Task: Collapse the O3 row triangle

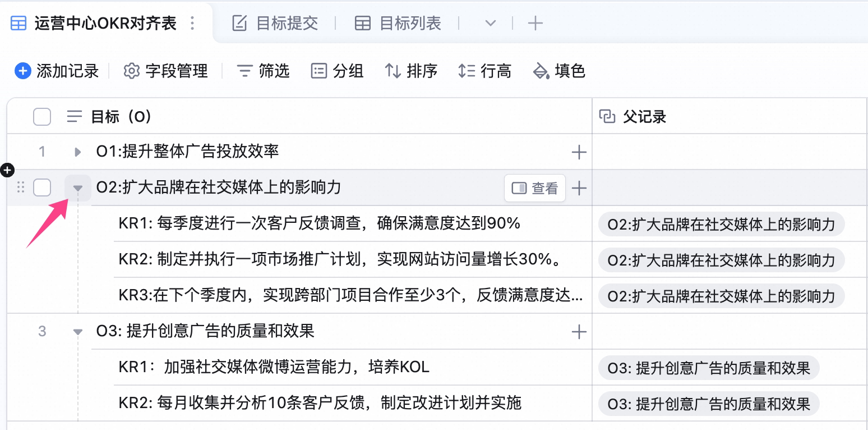Action: (78, 332)
